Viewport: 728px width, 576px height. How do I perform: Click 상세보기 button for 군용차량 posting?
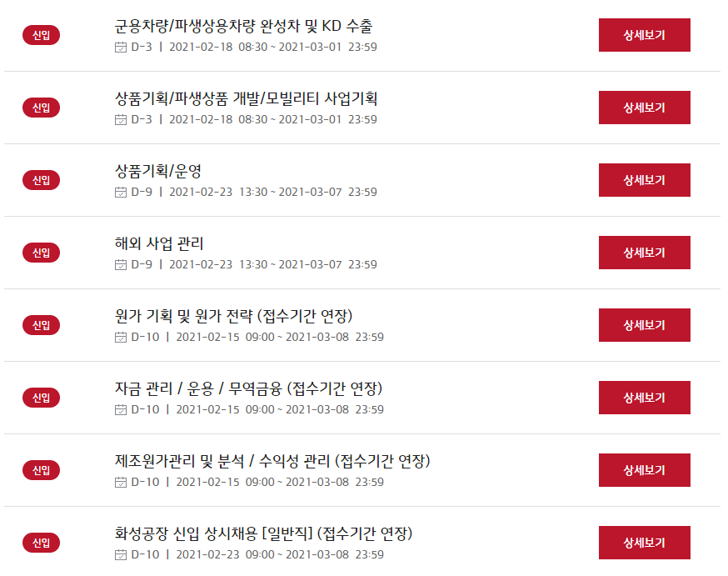pos(645,35)
